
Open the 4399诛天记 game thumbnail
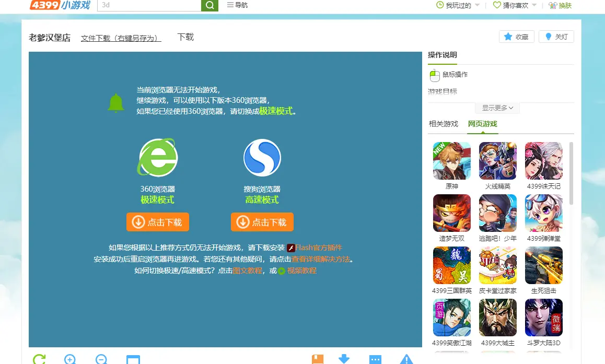click(544, 161)
